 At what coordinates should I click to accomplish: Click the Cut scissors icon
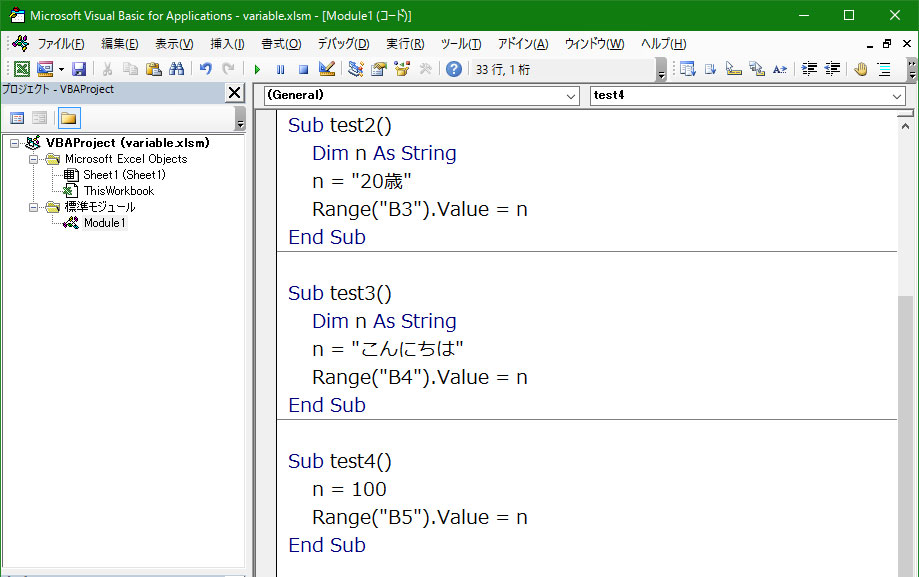107,69
